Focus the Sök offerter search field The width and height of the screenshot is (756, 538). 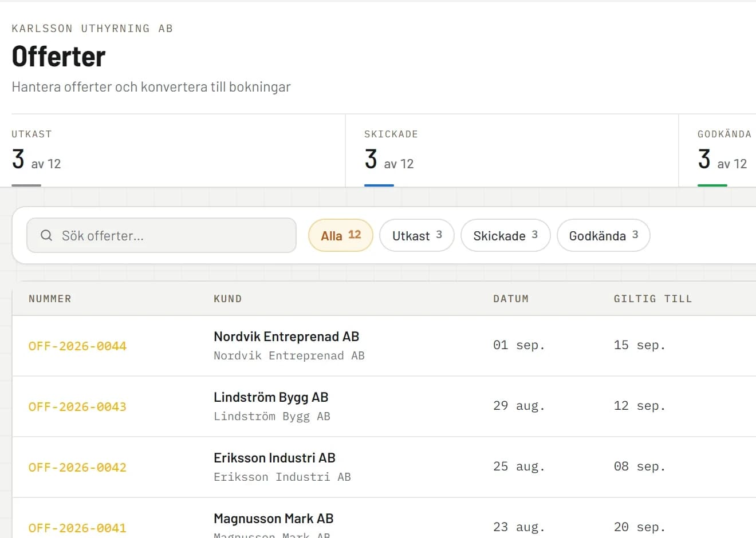click(x=162, y=235)
